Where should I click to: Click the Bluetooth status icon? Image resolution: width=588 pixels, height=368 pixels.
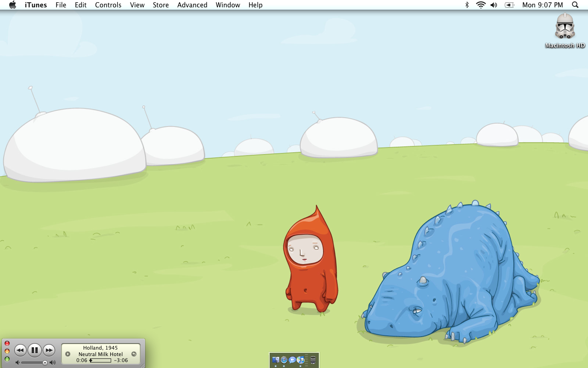[x=467, y=5]
